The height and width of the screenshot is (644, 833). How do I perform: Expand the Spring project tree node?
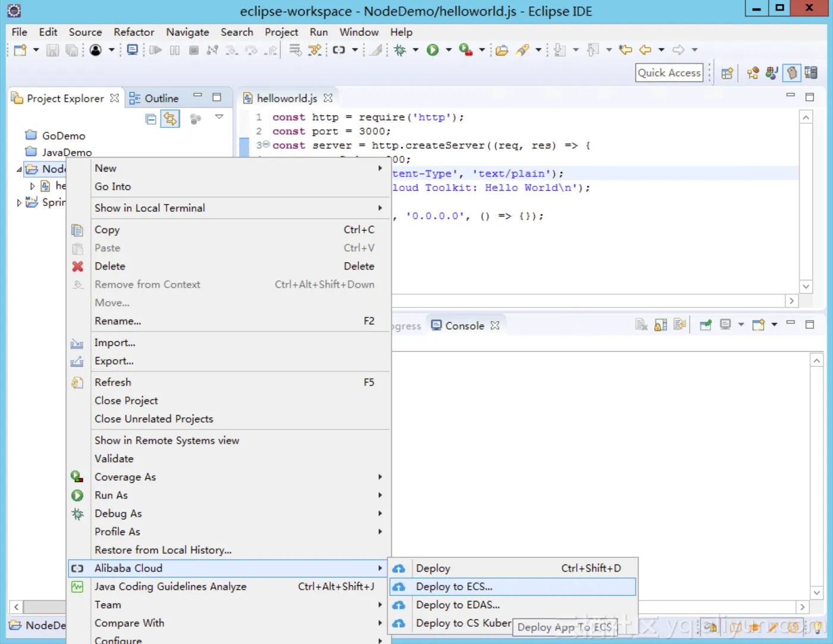tap(19, 203)
